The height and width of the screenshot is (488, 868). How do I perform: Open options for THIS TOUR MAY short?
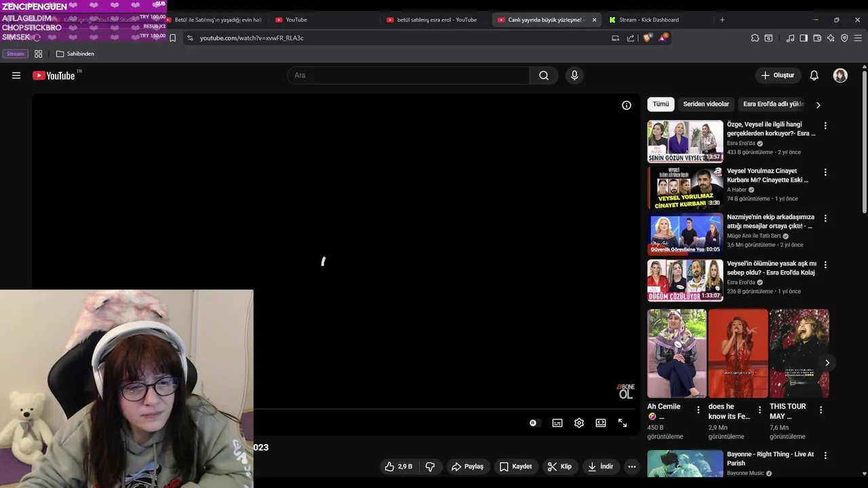coord(821,409)
